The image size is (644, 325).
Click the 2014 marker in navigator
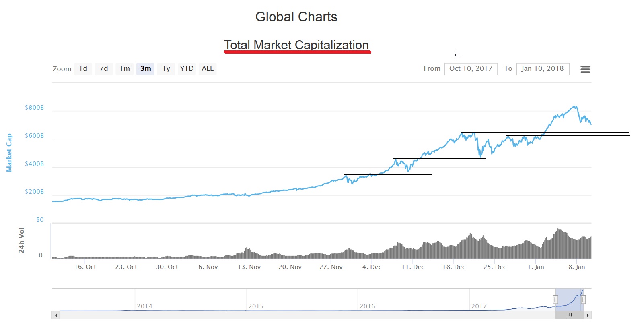click(x=144, y=306)
